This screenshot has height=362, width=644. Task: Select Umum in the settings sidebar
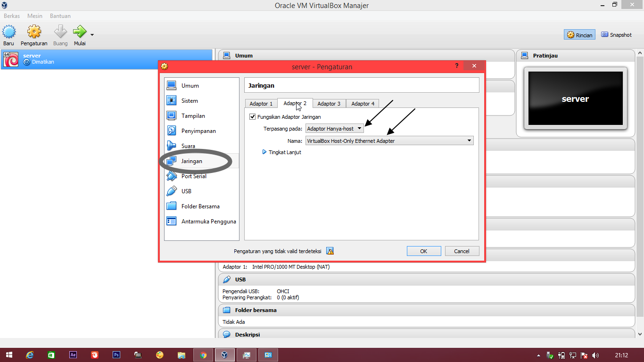click(201, 86)
